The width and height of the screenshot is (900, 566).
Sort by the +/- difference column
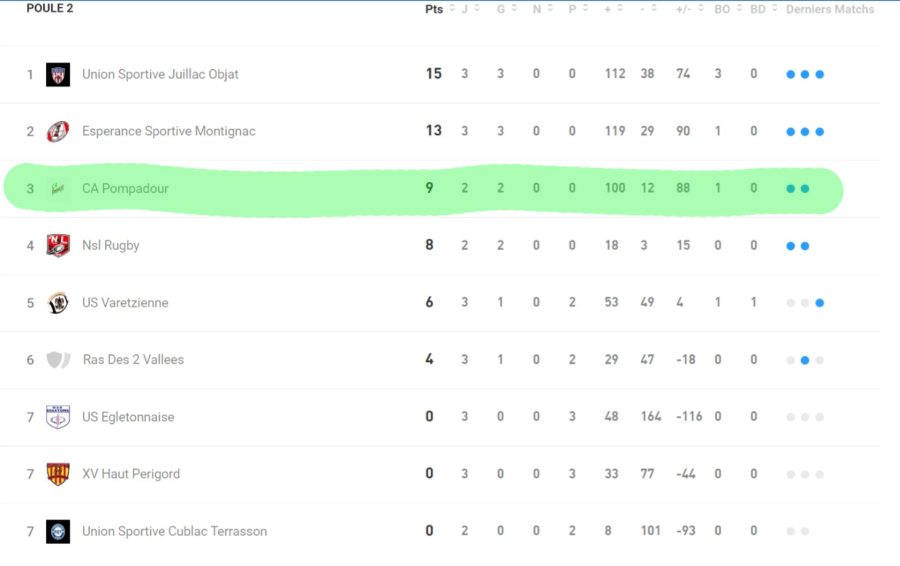click(684, 9)
